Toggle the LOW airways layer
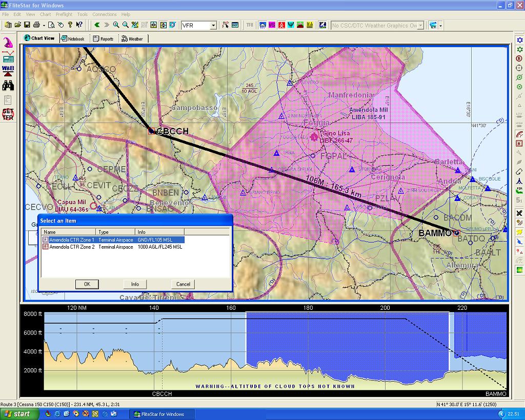Screen dimensions: 525x420 pyautogui.click(x=519, y=115)
